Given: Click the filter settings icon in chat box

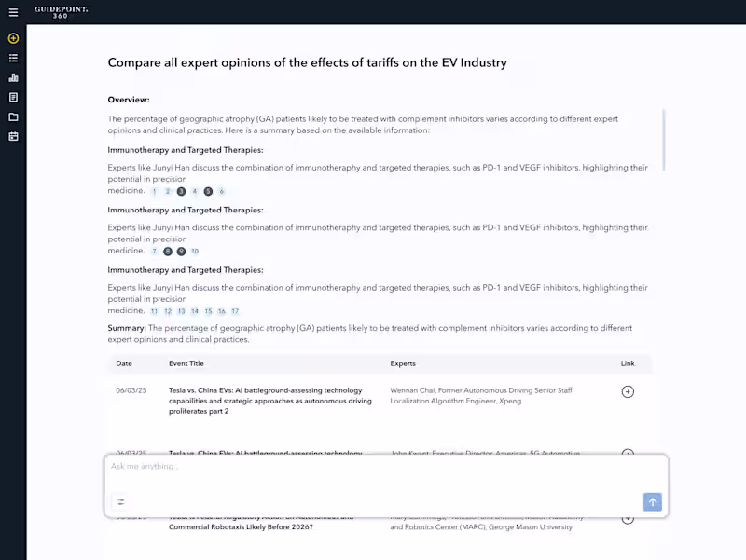Looking at the screenshot, I should click(120, 501).
